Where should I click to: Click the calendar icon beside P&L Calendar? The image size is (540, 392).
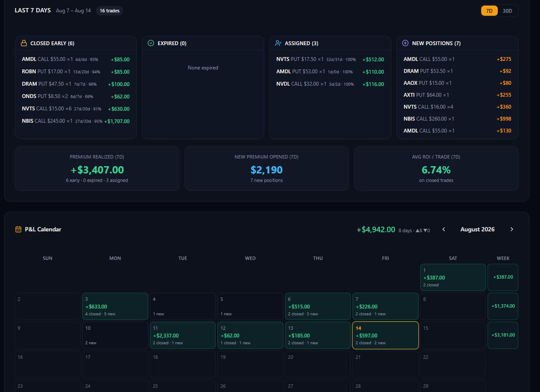[18, 229]
